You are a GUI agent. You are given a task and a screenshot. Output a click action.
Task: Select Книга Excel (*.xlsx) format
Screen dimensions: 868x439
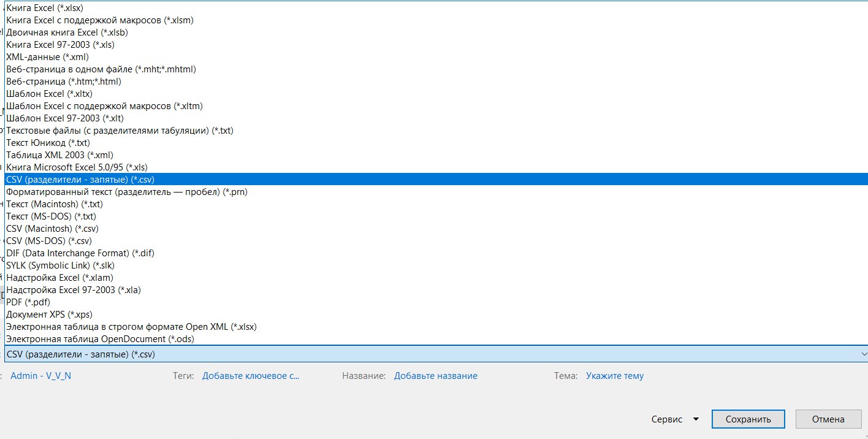coord(436,8)
